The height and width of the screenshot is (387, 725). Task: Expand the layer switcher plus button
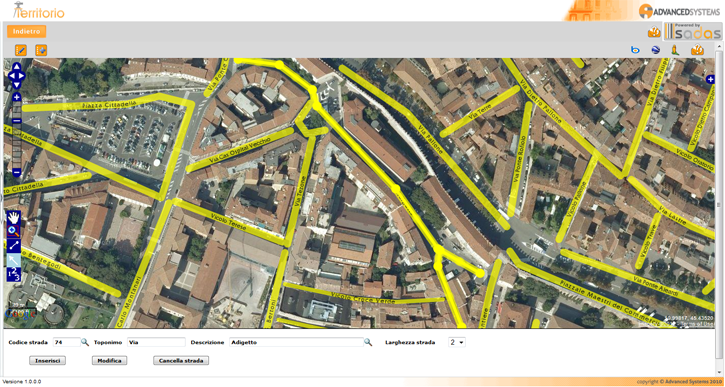click(x=711, y=80)
